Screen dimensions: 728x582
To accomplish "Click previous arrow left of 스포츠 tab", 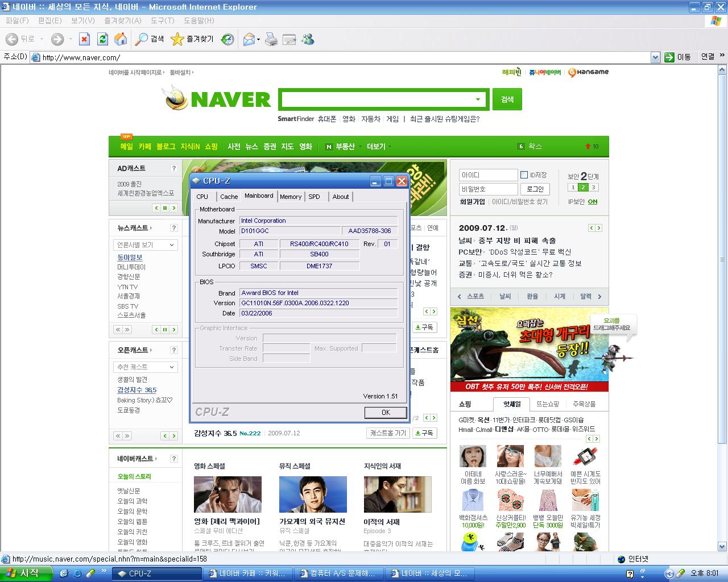I will tap(459, 296).
